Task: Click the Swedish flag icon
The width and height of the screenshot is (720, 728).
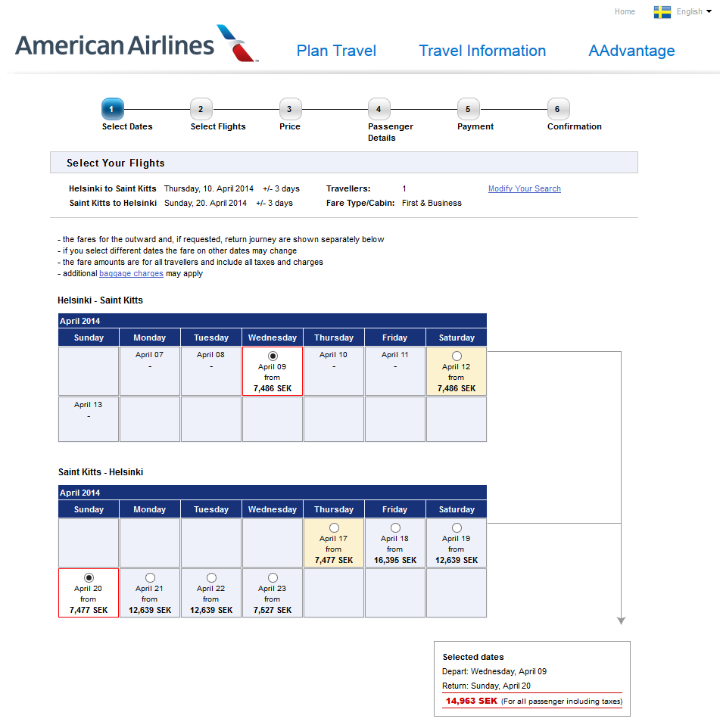Action: coord(662,11)
